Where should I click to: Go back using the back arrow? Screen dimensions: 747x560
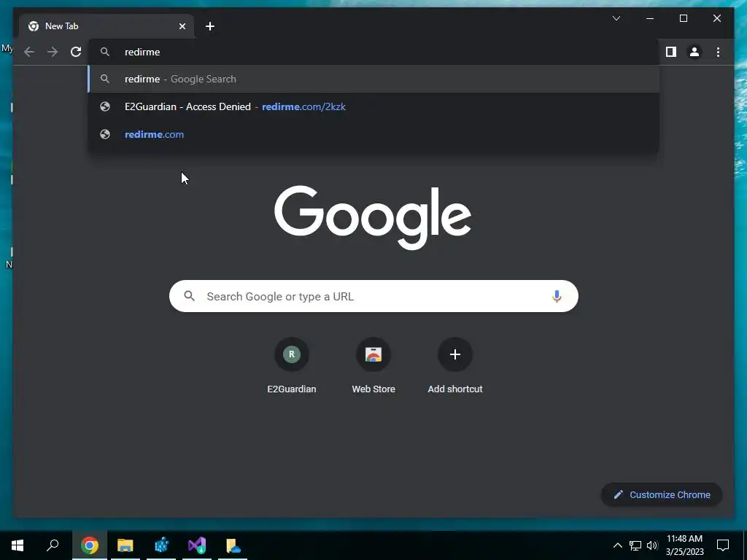pyautogui.click(x=29, y=52)
